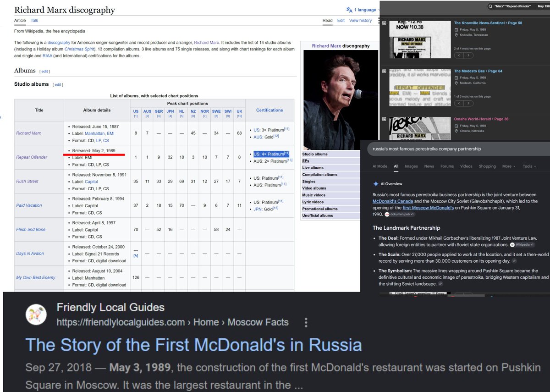
Task: Go to next match on Knoxville News-Sentinel result
Action: 468,55
